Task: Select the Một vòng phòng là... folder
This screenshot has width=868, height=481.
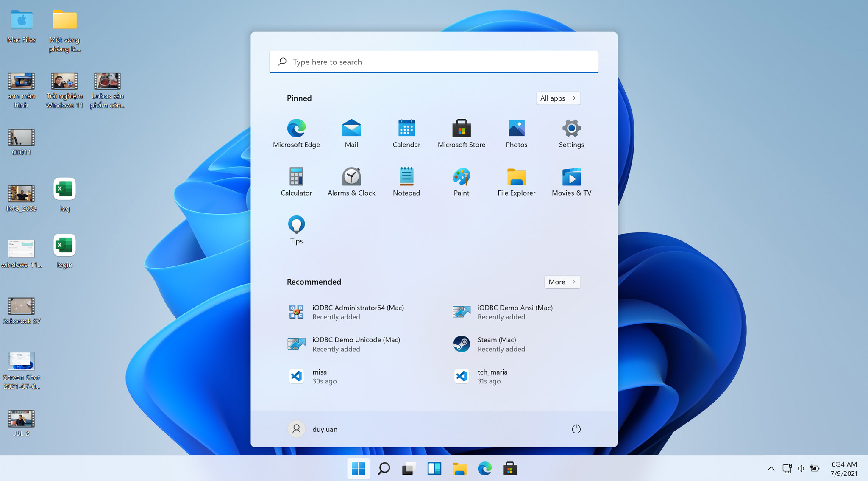Action: coord(64,31)
